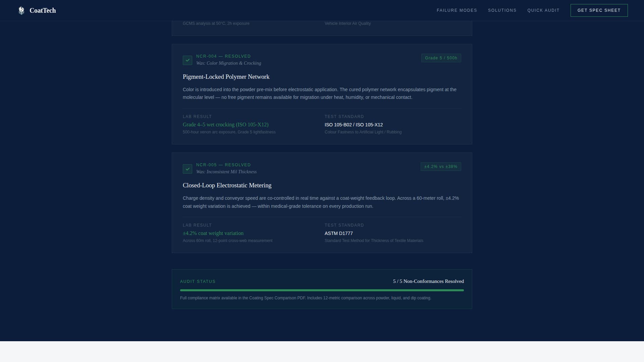
Task: Switch to the SOLUTIONS section
Action: [502, 10]
